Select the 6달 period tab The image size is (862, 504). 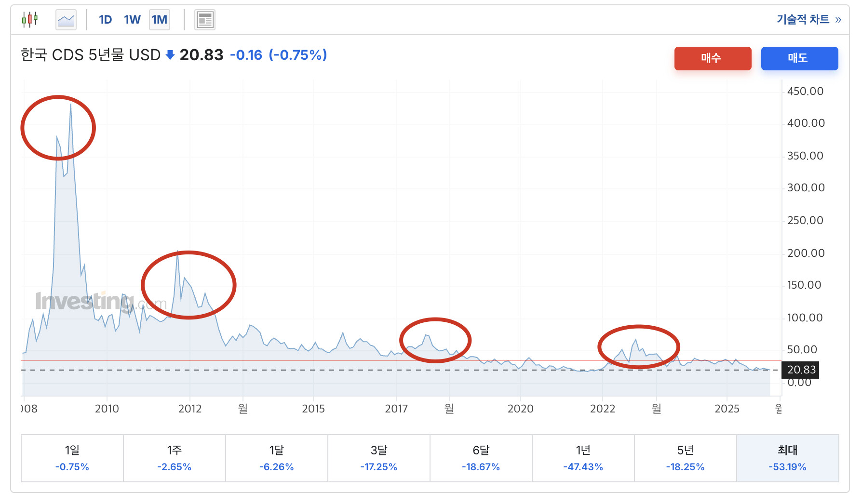tap(481, 458)
